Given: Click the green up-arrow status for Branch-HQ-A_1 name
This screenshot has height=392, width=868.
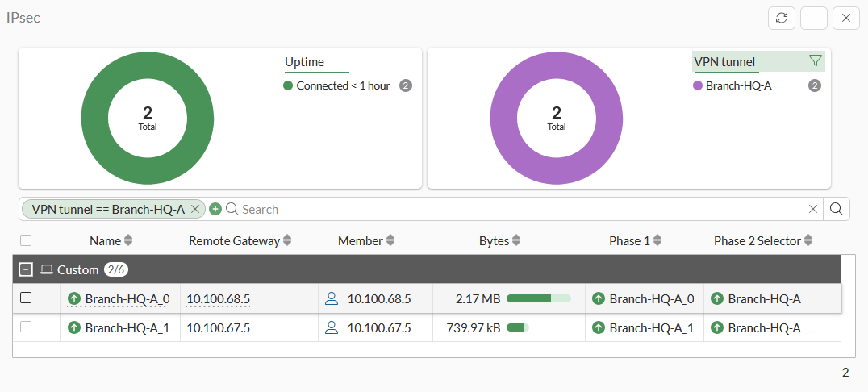Looking at the screenshot, I should pos(74,327).
